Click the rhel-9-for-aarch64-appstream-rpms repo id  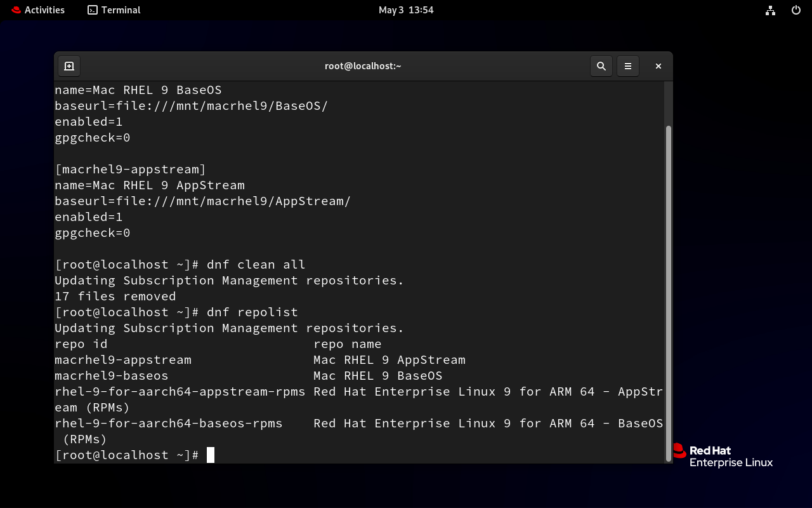pyautogui.click(x=180, y=392)
